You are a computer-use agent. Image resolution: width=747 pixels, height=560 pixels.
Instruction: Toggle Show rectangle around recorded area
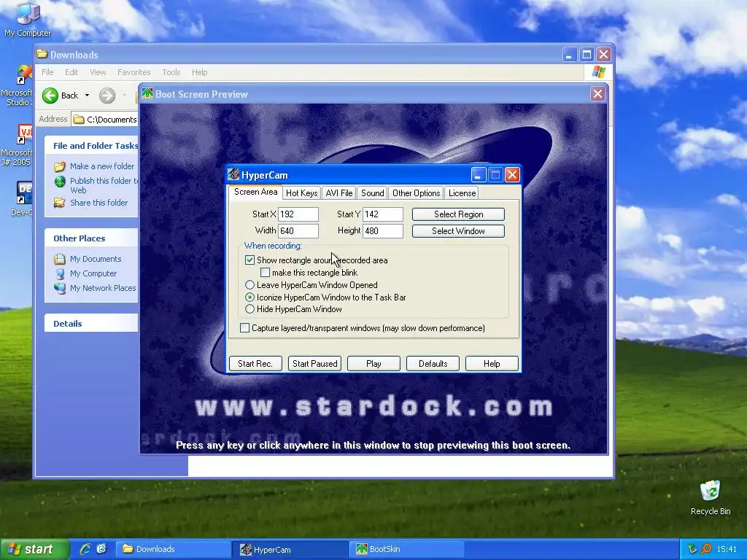tap(249, 260)
